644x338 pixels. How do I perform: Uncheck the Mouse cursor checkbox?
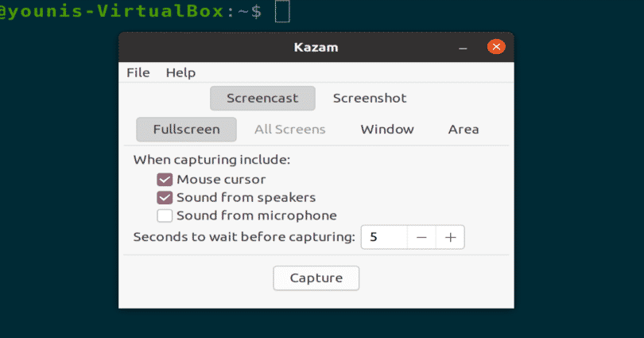165,180
